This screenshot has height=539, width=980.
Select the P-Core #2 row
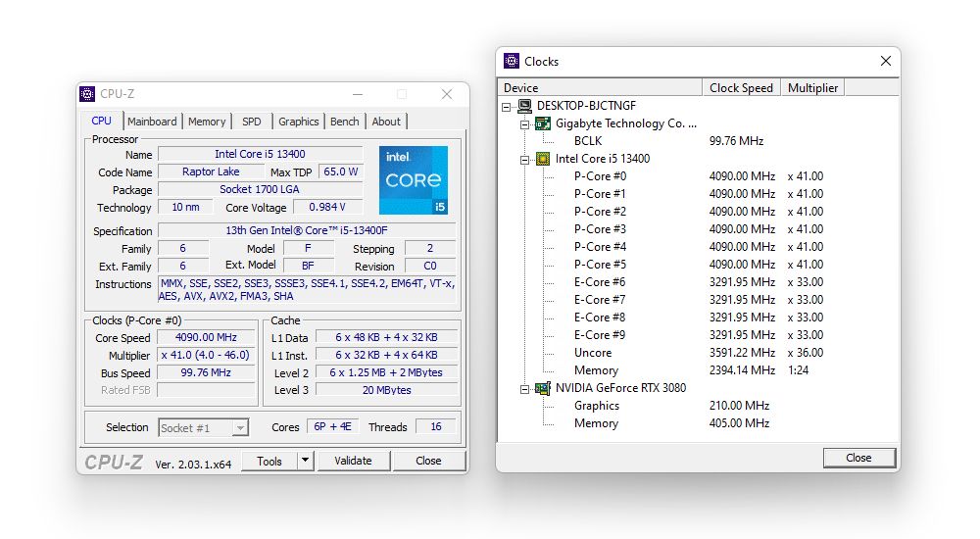point(699,212)
